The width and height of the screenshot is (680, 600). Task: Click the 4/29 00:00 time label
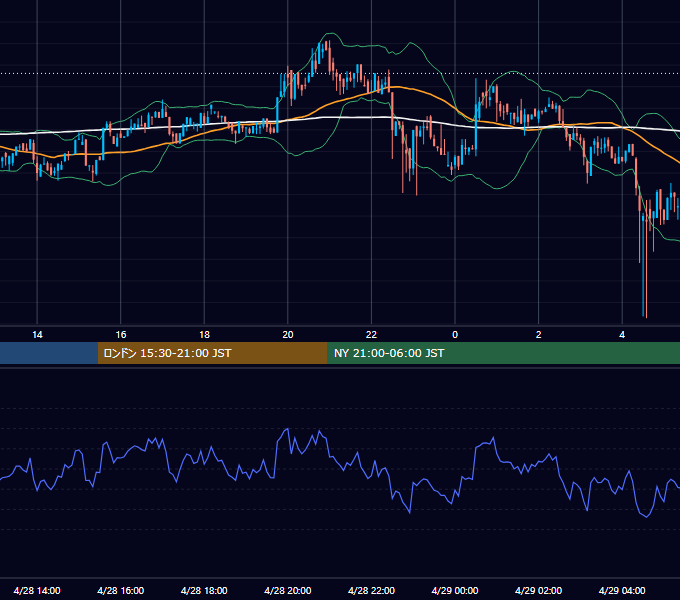tap(455, 590)
